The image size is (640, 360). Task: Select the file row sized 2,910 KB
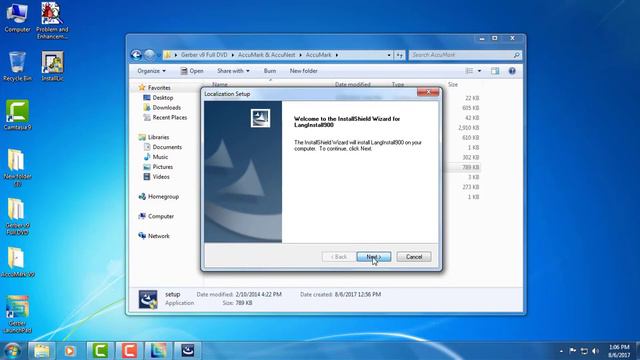(468, 128)
